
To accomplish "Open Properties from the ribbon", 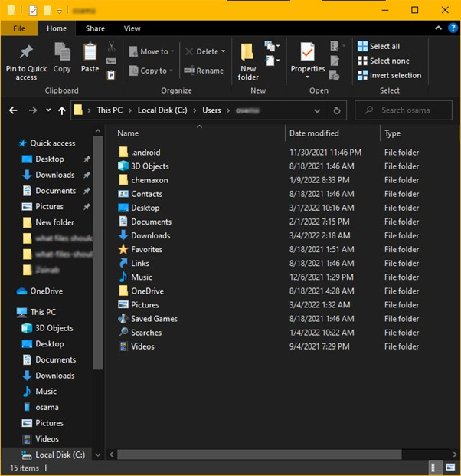I will [x=308, y=53].
